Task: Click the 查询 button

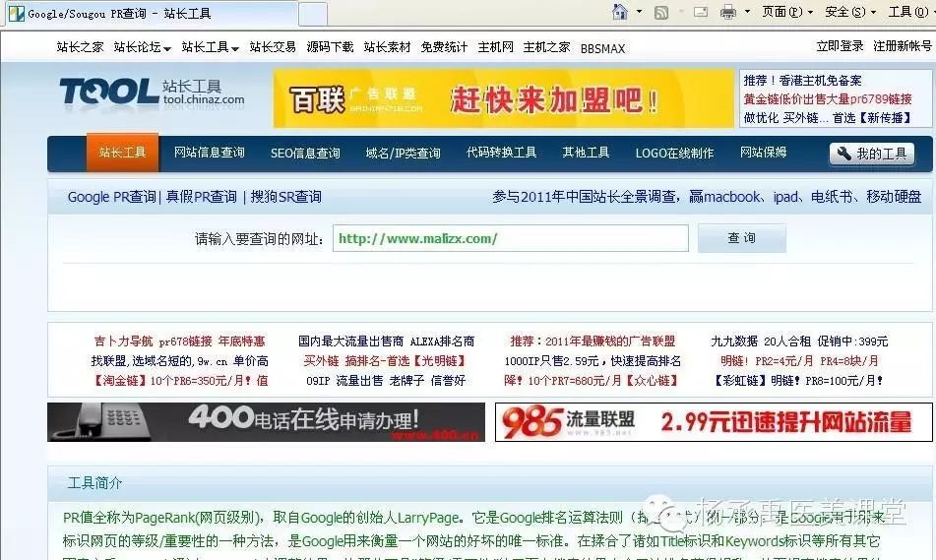Action: pos(742,238)
